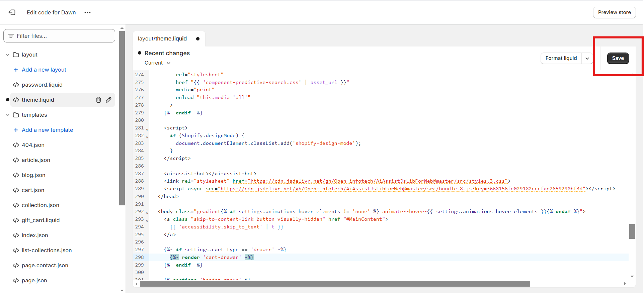644x293 pixels.
Task: Open gift_card.liquid template file
Action: [41, 220]
